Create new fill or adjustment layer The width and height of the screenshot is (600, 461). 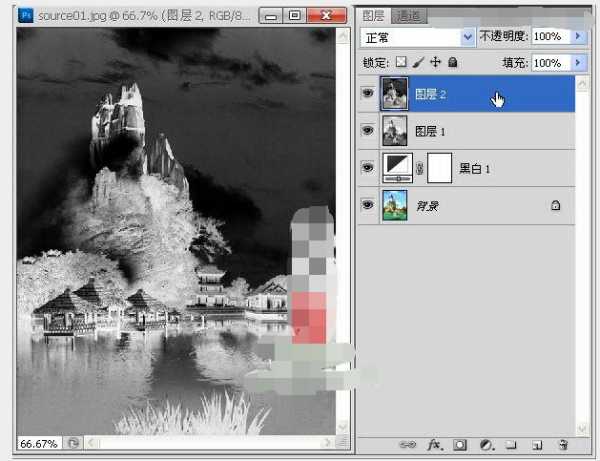tap(486, 444)
